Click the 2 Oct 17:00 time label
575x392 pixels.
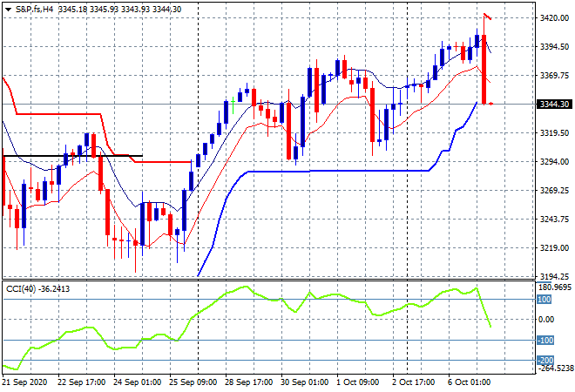(413, 382)
